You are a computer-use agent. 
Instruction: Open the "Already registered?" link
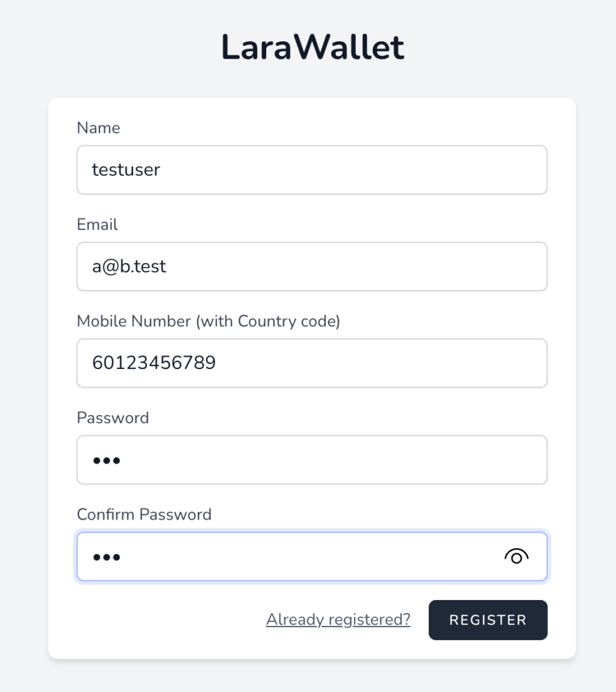coord(338,620)
